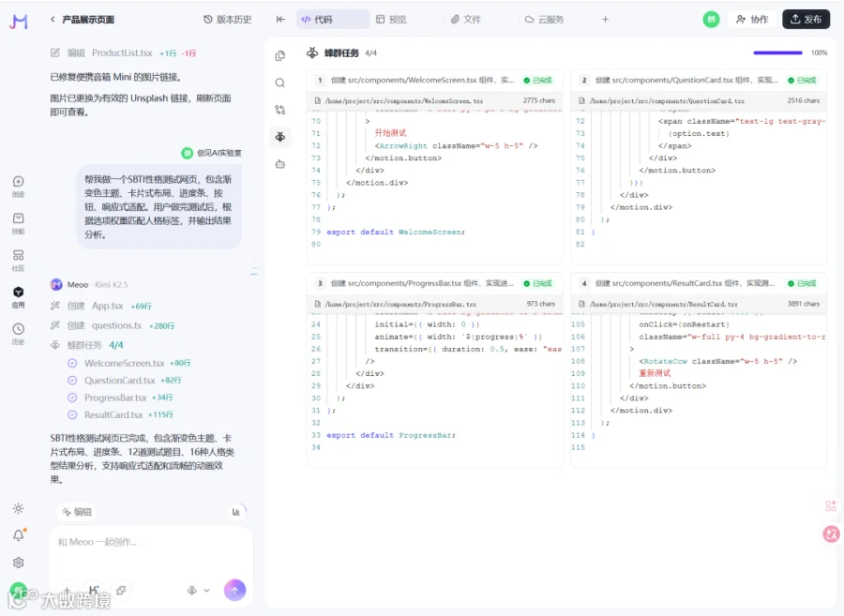Click the 发布 publish button
The image size is (844, 616).
(x=806, y=20)
